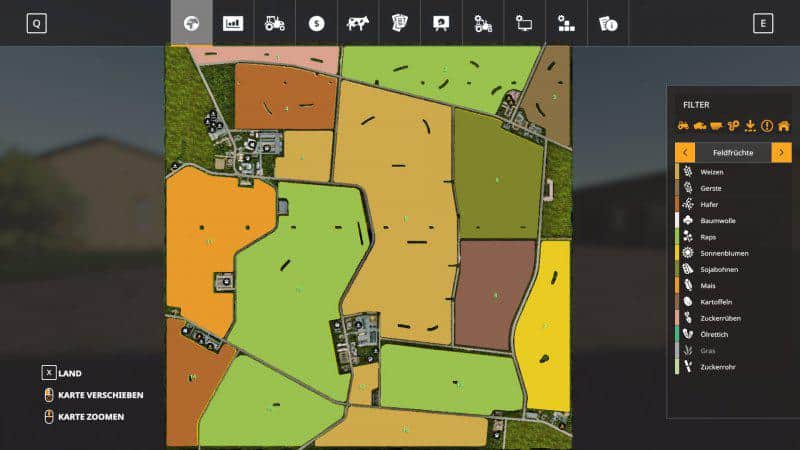
Task: Select the globe map overview tab
Action: click(191, 23)
